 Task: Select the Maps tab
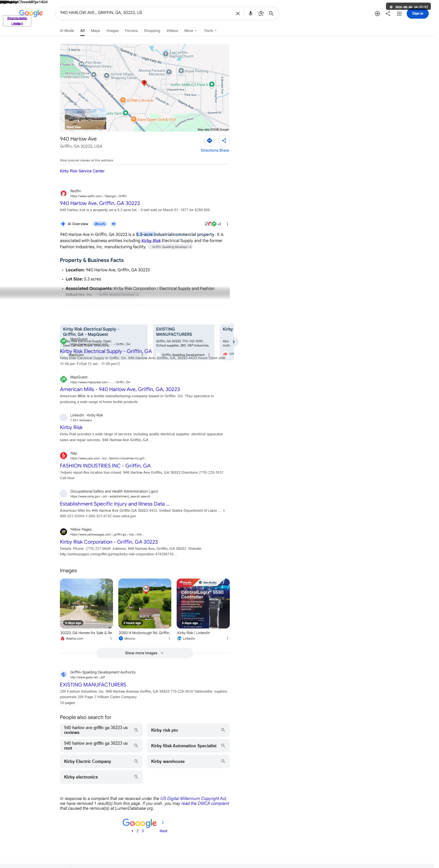(x=95, y=31)
